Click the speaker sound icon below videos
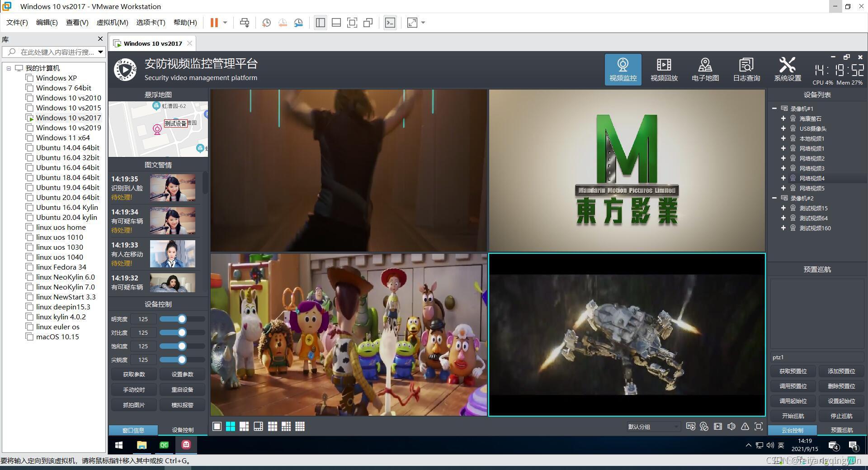The width and height of the screenshot is (868, 470). coord(731,427)
